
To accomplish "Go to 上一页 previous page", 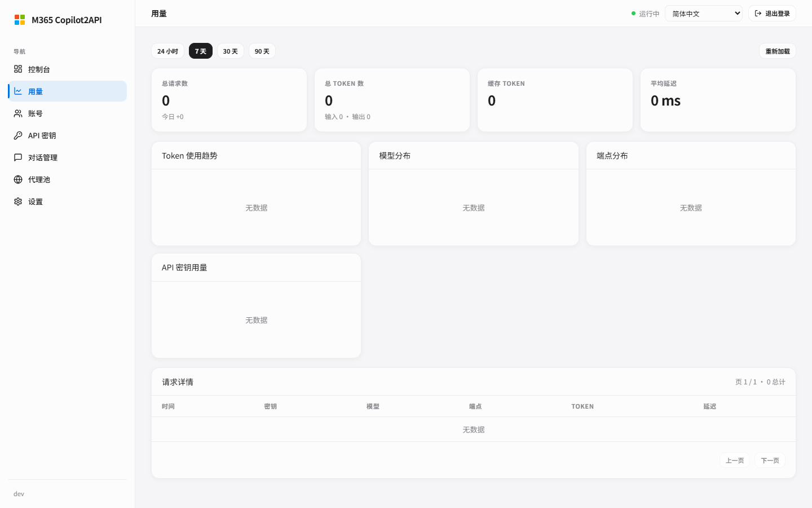I will [734, 460].
